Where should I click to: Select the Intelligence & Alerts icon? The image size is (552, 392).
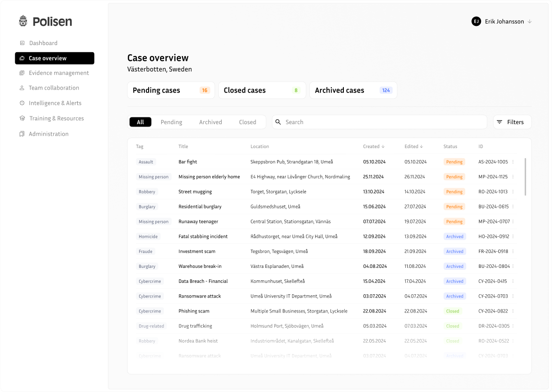click(22, 103)
